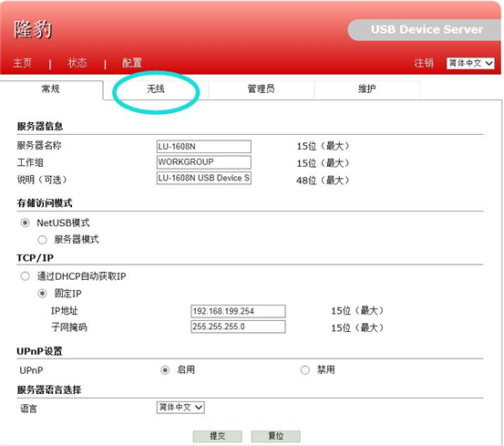Choose 通过DHCP自动获取IP radio option

(26, 276)
